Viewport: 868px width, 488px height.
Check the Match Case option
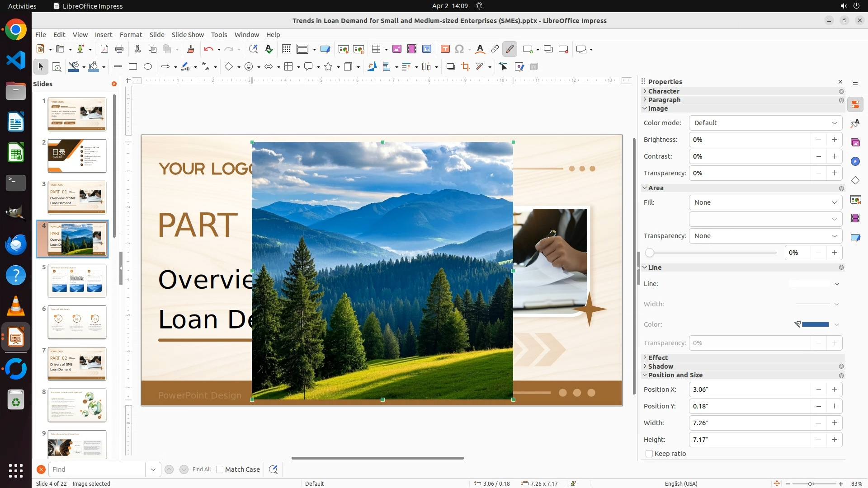click(x=220, y=469)
